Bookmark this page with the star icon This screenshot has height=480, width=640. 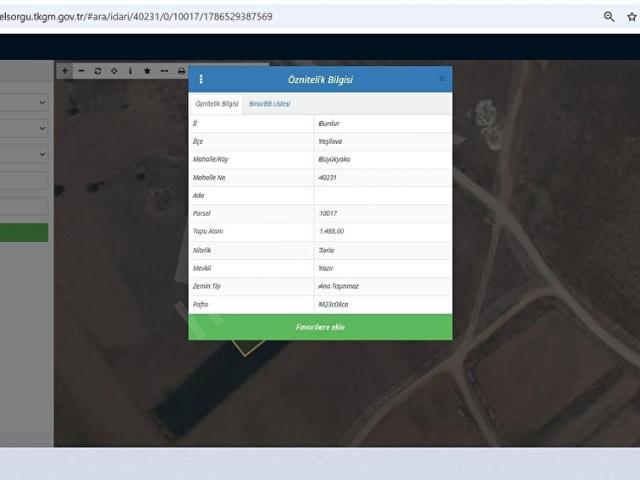[x=632, y=17]
